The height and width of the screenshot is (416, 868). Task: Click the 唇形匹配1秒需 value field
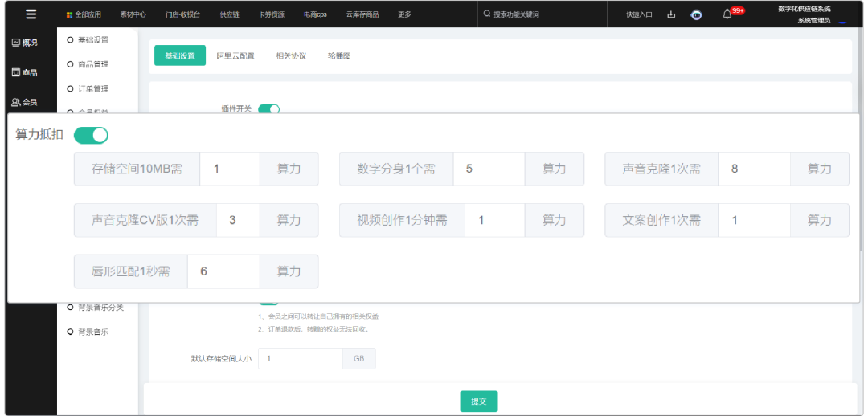pyautogui.click(x=223, y=271)
